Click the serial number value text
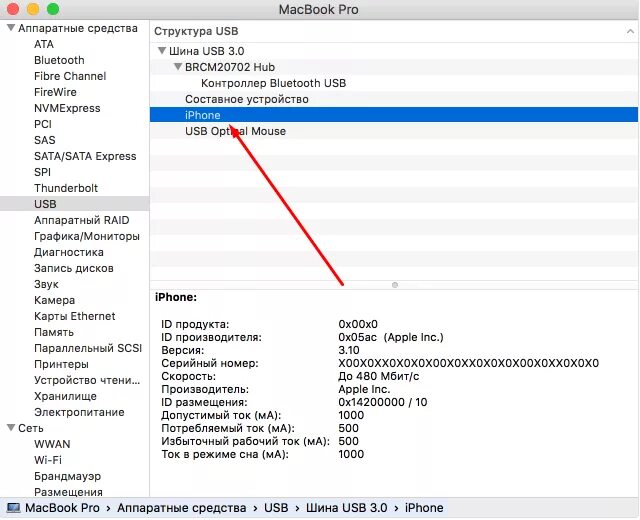 tap(469, 363)
